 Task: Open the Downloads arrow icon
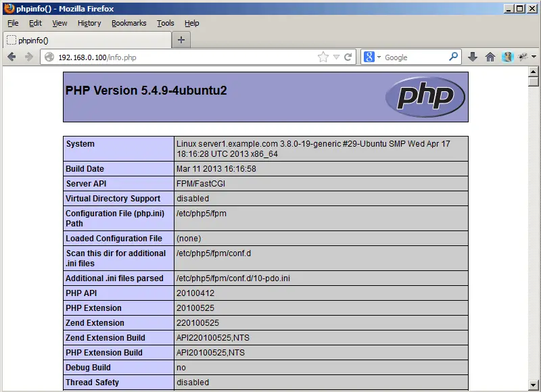point(473,57)
